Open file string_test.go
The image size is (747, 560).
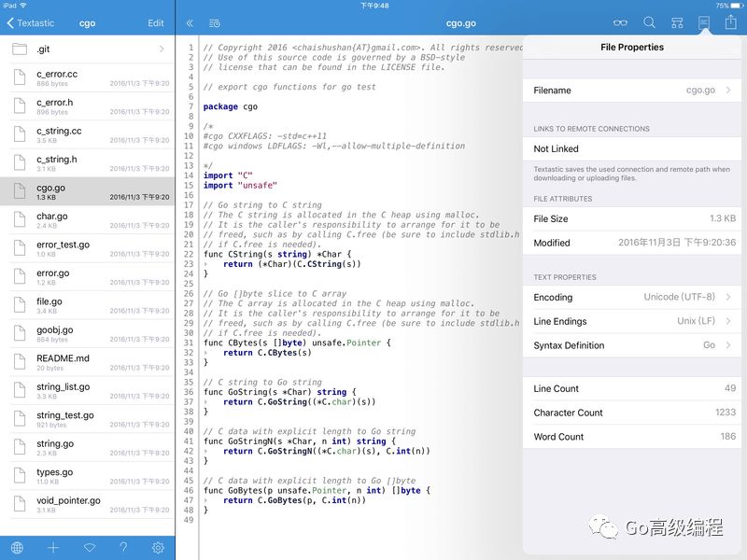click(88, 419)
